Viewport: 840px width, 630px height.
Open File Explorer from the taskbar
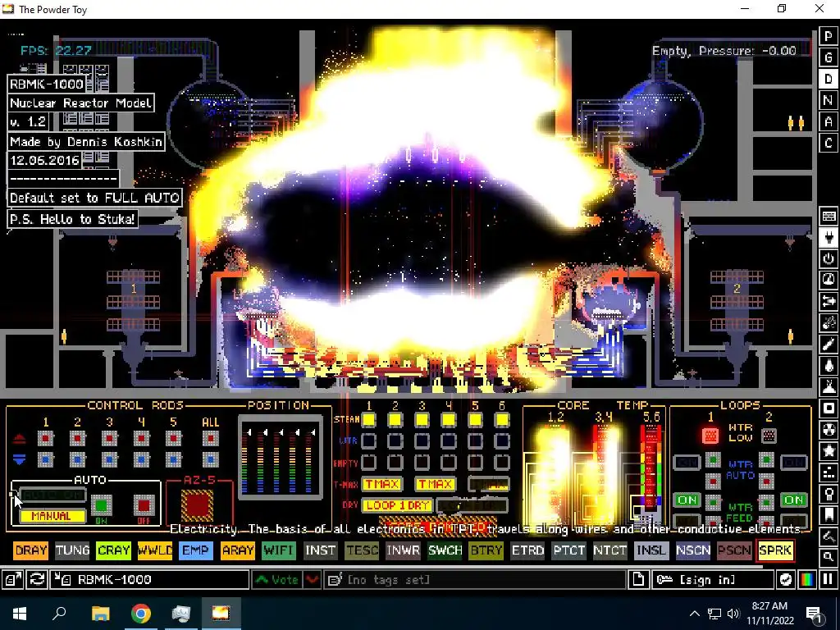tap(100, 614)
